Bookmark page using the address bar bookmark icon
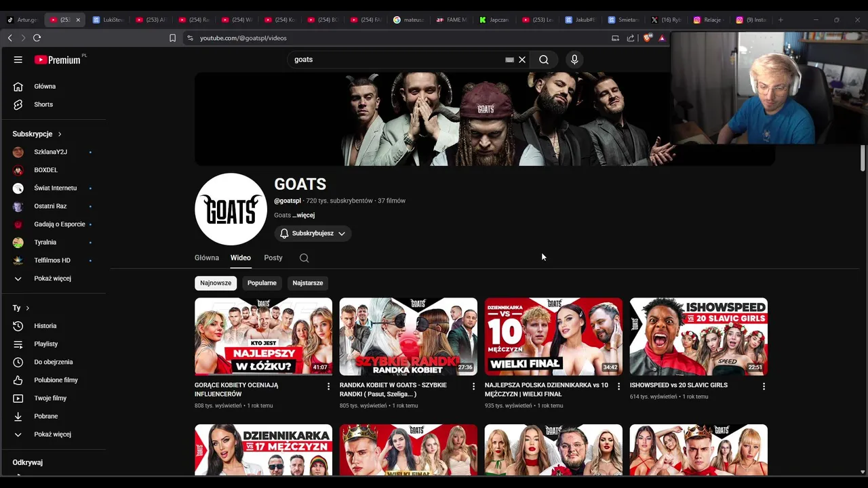 click(172, 38)
